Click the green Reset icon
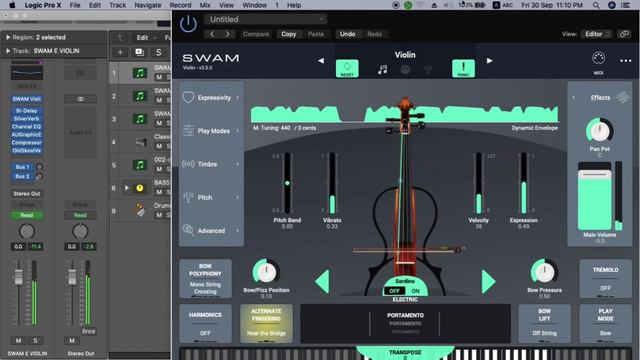Viewport: 640px width, 360px height. [347, 68]
